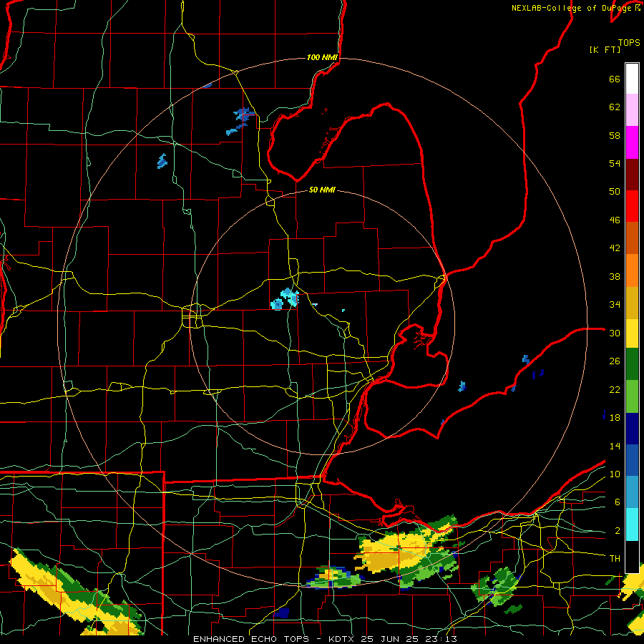The image size is (644, 644).
Task: Click the dark orange 42-46 kft legend swatch
Action: click(x=632, y=238)
